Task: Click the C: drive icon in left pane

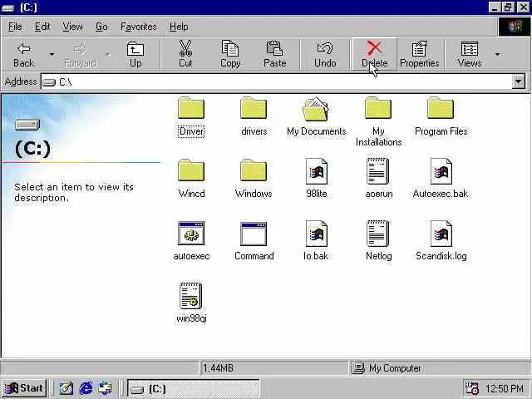Action: tap(27, 125)
